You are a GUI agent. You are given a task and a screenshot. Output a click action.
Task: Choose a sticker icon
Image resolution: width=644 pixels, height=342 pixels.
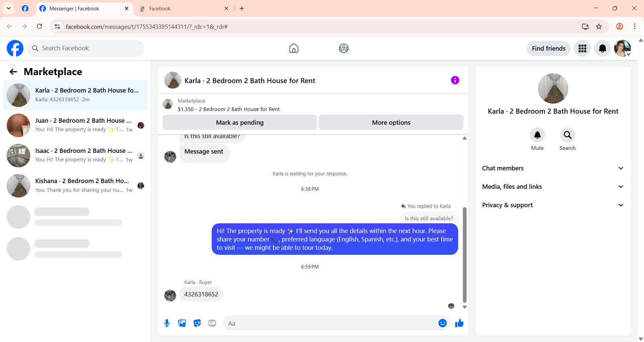197,323
